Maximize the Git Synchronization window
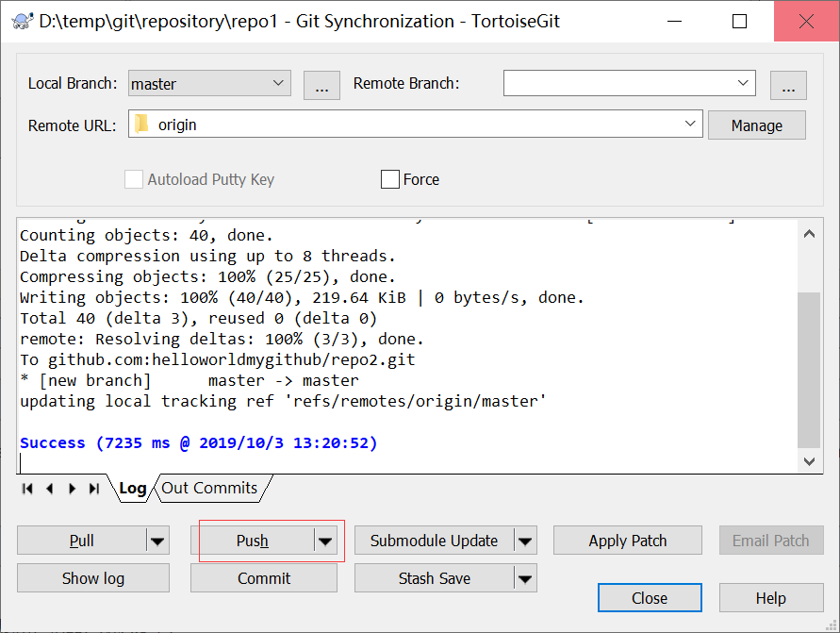Screen dimensions: 840x633 [x=739, y=22]
